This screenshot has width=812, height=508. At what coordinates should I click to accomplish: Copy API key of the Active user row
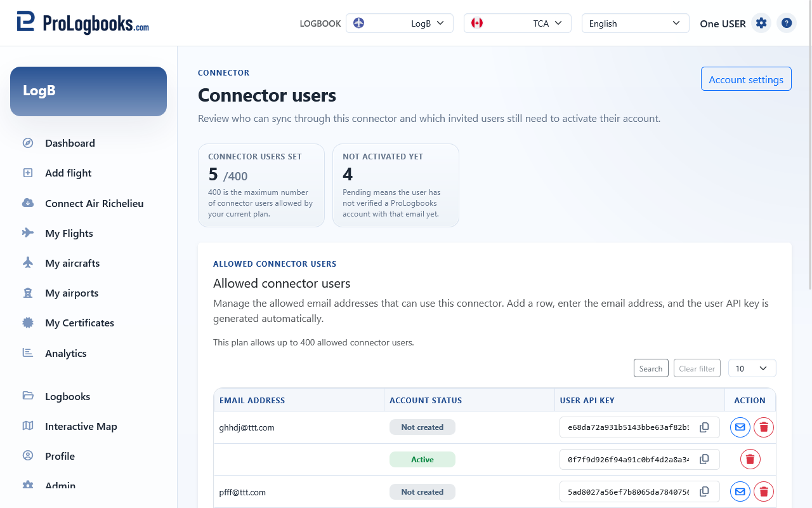tap(704, 459)
